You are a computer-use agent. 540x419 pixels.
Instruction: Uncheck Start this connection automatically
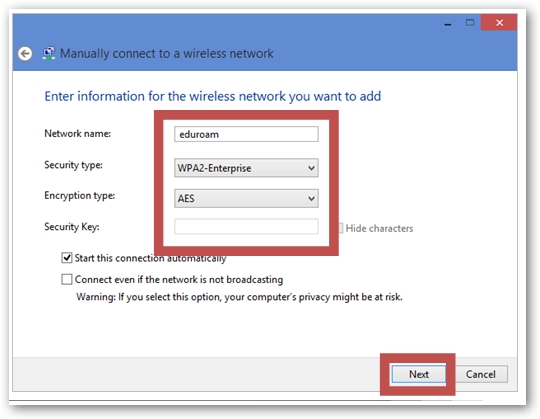(x=67, y=258)
